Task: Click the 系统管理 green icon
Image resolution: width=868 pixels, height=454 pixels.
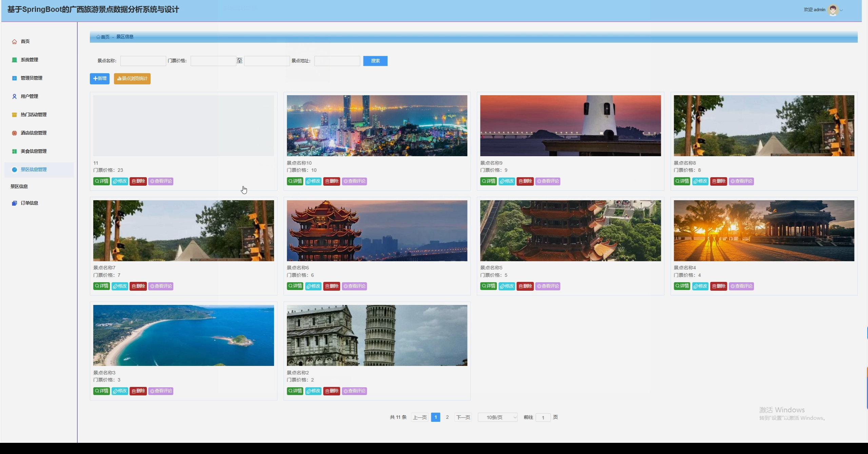Action: (14, 60)
